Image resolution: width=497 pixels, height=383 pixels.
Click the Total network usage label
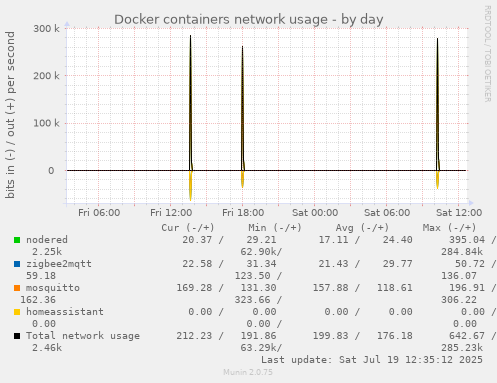[x=83, y=336]
